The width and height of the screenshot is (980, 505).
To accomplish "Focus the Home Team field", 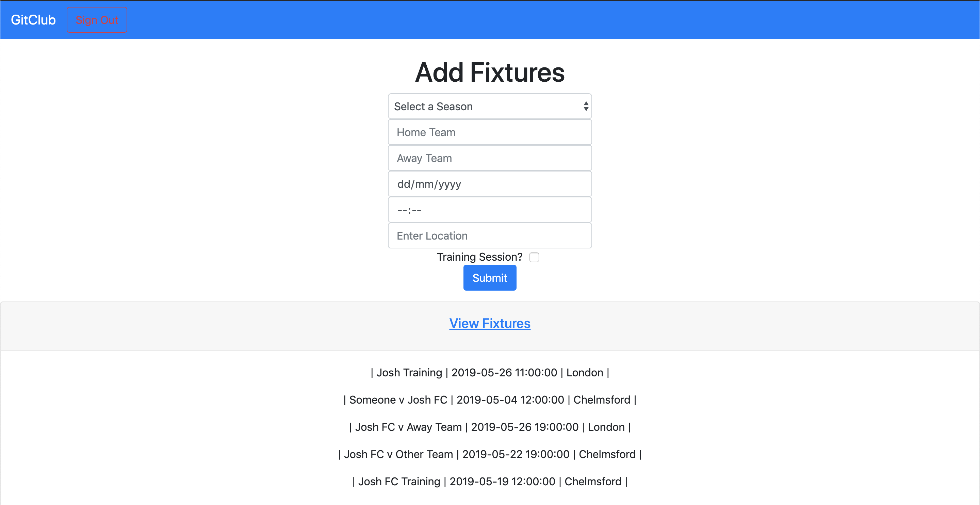I will 490,132.
